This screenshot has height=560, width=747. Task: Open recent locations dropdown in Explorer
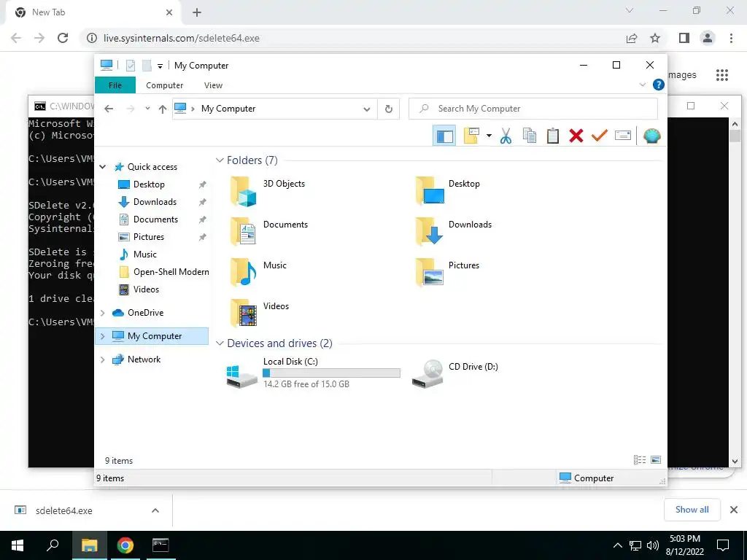147,109
